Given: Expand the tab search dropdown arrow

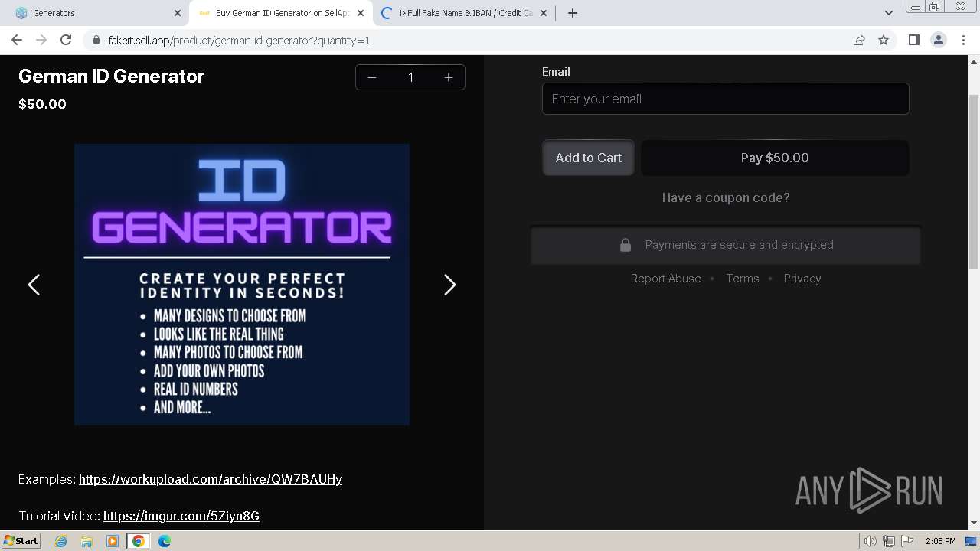Looking at the screenshot, I should pyautogui.click(x=888, y=13).
